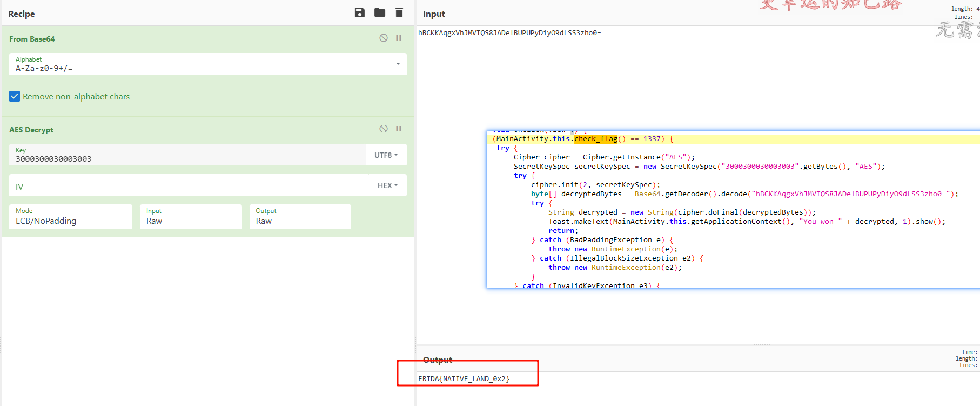Open the AES Output format selector
980x406 pixels.
coord(300,217)
